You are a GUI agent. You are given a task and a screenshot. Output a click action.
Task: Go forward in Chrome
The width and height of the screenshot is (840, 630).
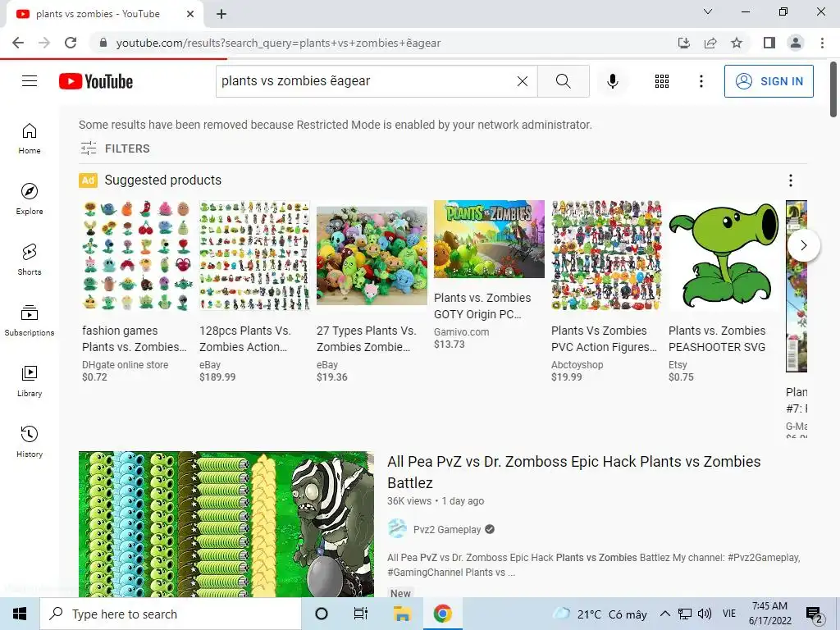point(44,43)
